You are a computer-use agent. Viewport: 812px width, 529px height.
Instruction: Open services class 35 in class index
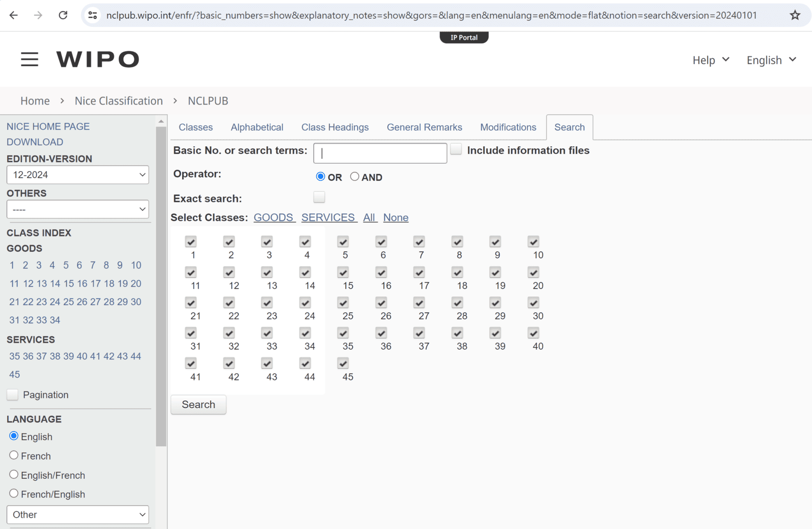coord(15,356)
